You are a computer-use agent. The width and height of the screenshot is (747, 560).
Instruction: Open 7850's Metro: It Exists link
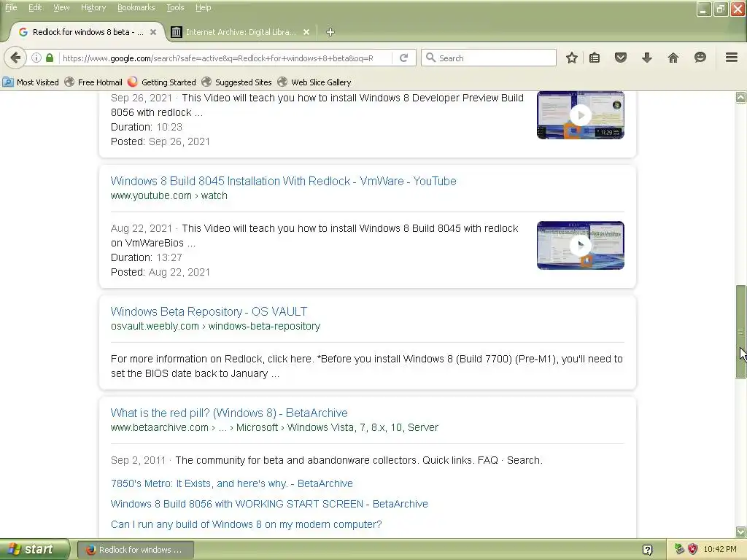[x=231, y=483]
